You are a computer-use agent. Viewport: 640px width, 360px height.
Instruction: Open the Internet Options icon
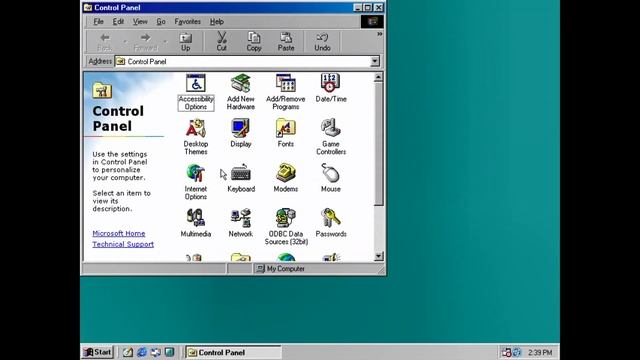[196, 182]
